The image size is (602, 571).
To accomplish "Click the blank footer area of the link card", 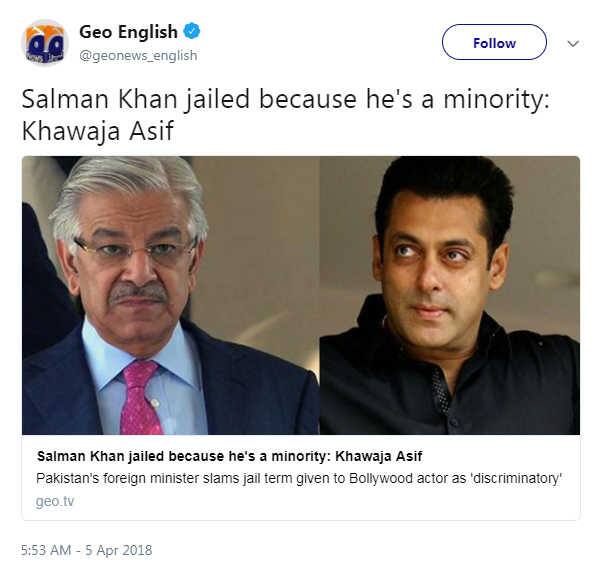I will click(x=326, y=501).
